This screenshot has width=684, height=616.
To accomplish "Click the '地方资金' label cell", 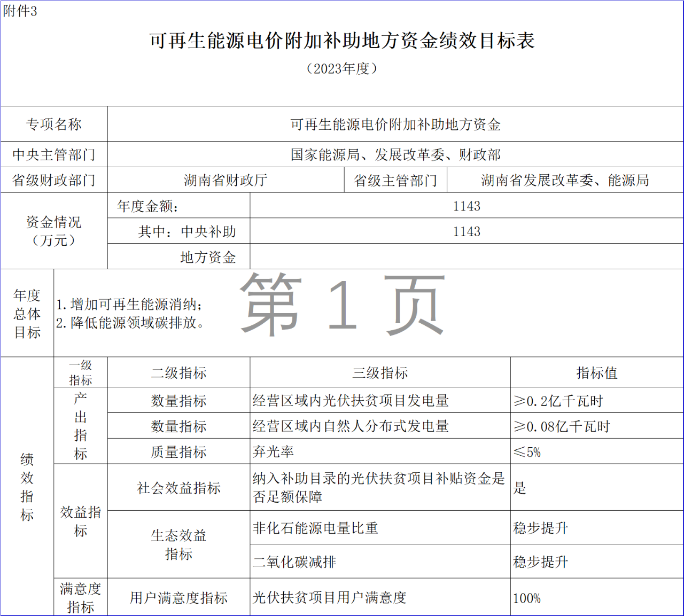I will pyautogui.click(x=178, y=256).
